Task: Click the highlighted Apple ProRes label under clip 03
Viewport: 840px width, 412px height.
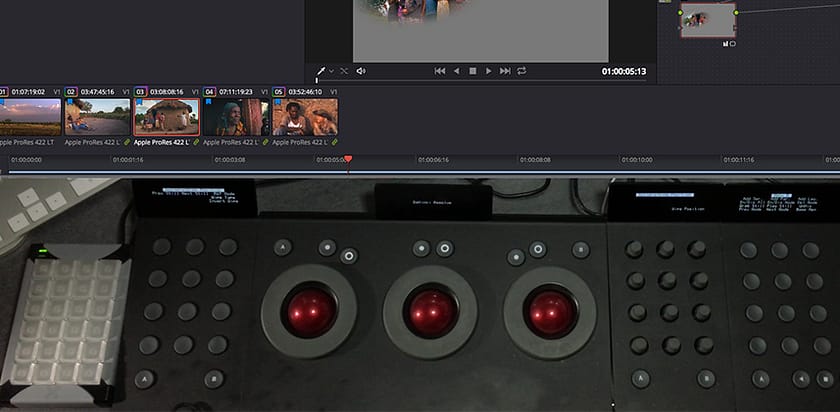Action: (162, 143)
